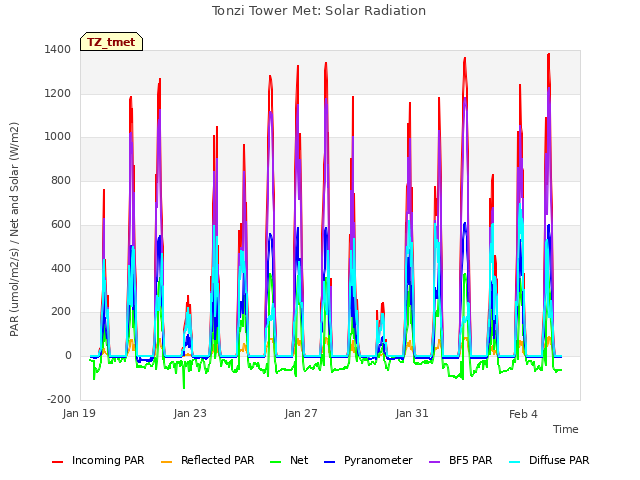The height and width of the screenshot is (480, 640).
Task: Click the red Incoming PAR legend swatch
Action: click(x=58, y=462)
